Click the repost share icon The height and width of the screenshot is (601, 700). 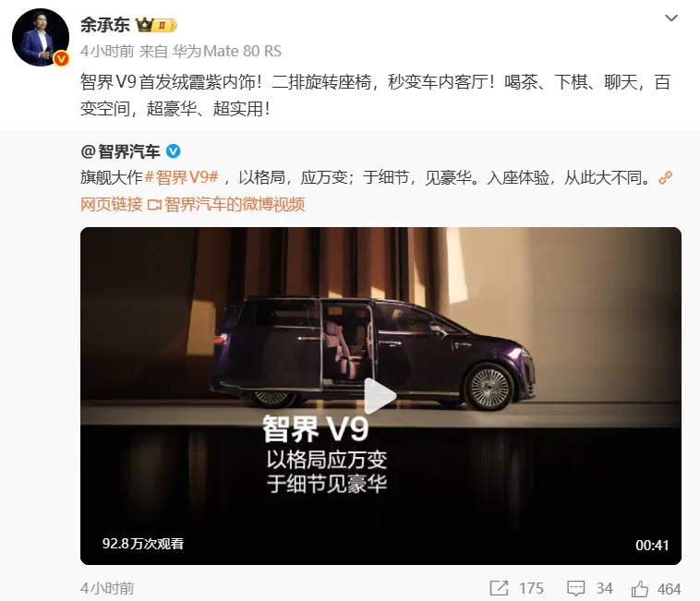(499, 588)
